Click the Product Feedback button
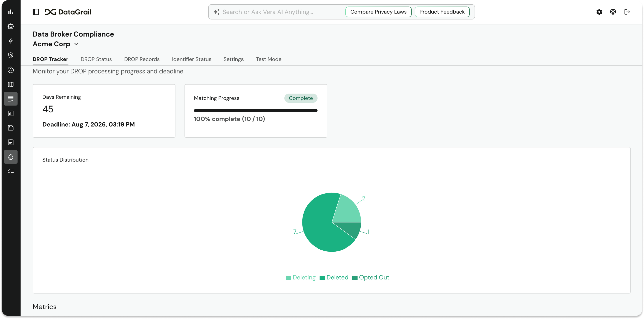 442,12
